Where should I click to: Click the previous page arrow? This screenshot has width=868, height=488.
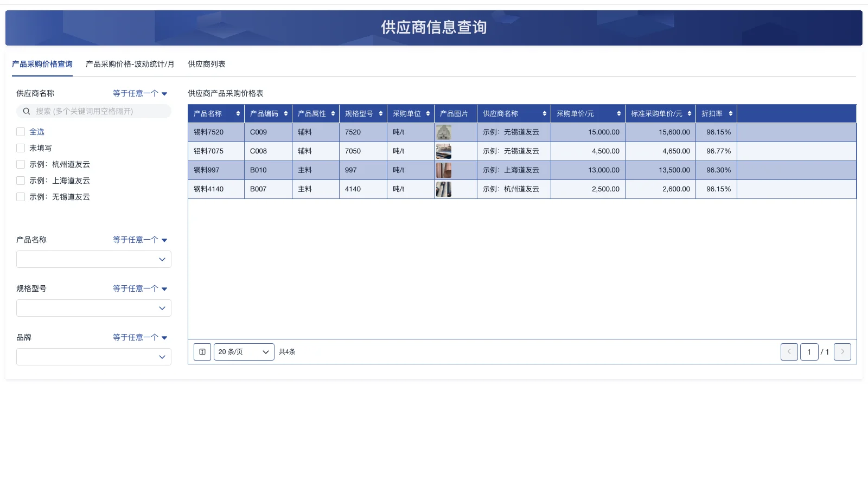point(789,351)
